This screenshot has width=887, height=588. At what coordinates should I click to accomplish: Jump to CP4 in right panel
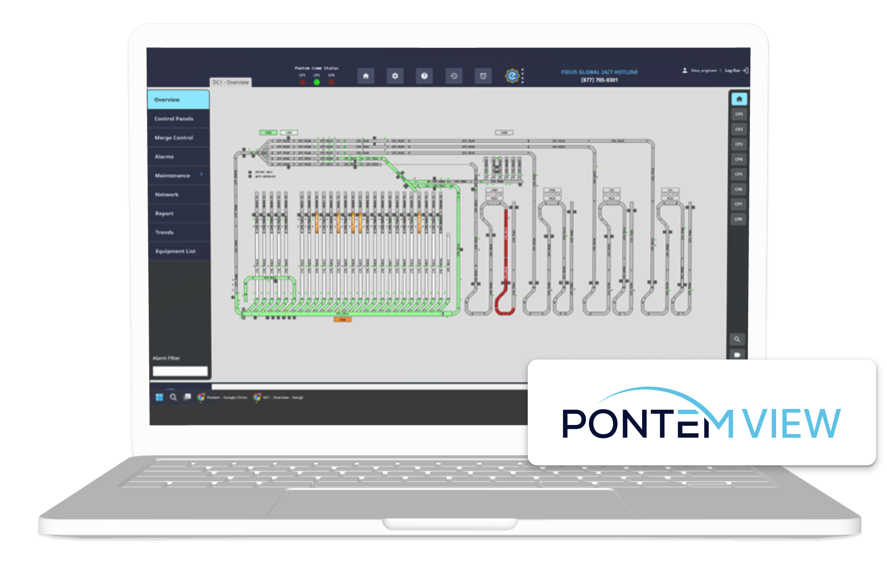pos(739,159)
